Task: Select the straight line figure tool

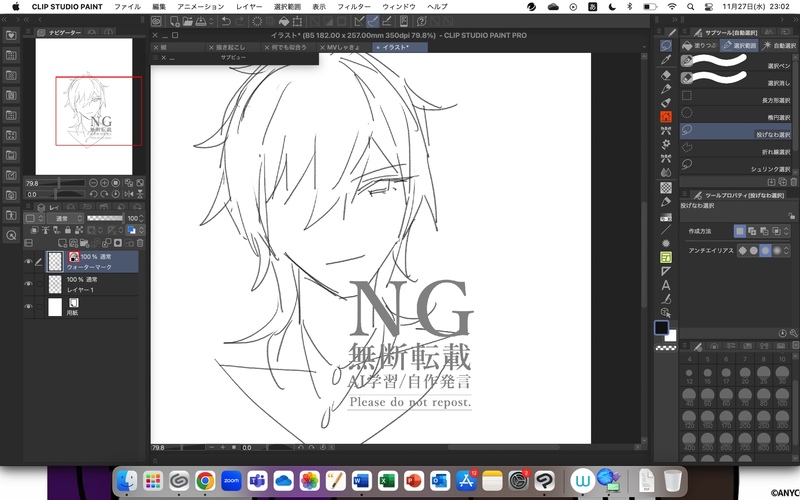Action: tap(666, 230)
